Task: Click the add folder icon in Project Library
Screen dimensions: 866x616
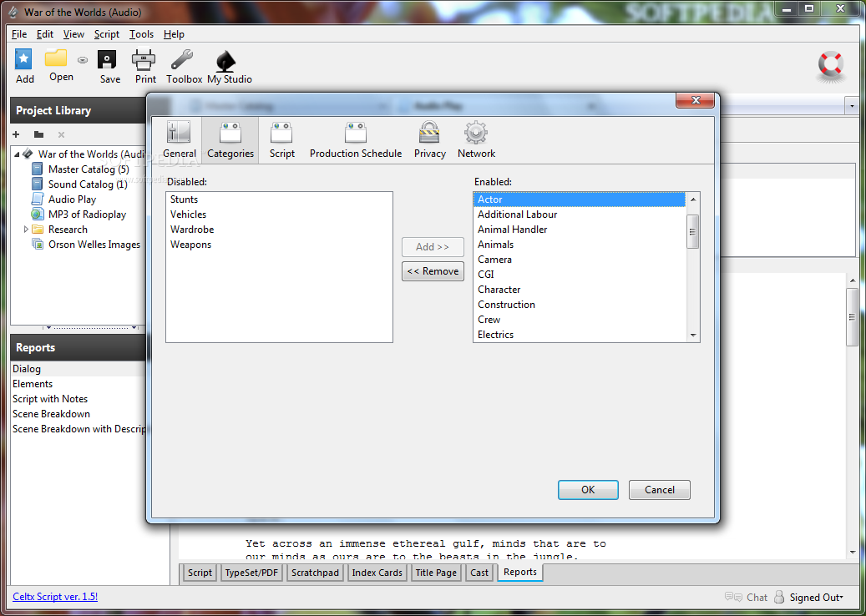Action: [x=38, y=134]
